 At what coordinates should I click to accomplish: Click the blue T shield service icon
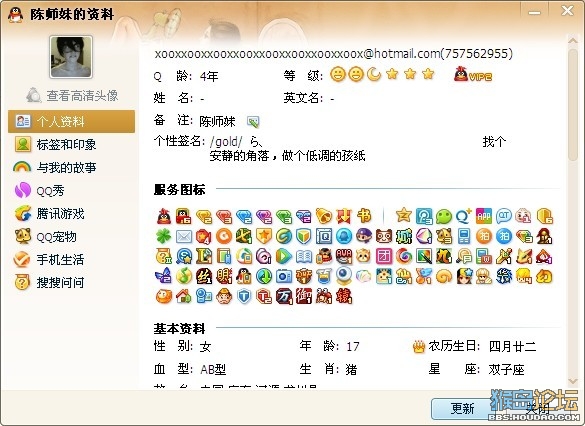coord(244,297)
